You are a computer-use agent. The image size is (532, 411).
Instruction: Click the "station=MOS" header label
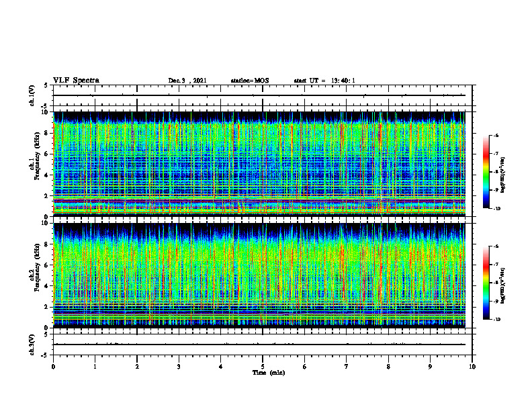[x=250, y=81]
